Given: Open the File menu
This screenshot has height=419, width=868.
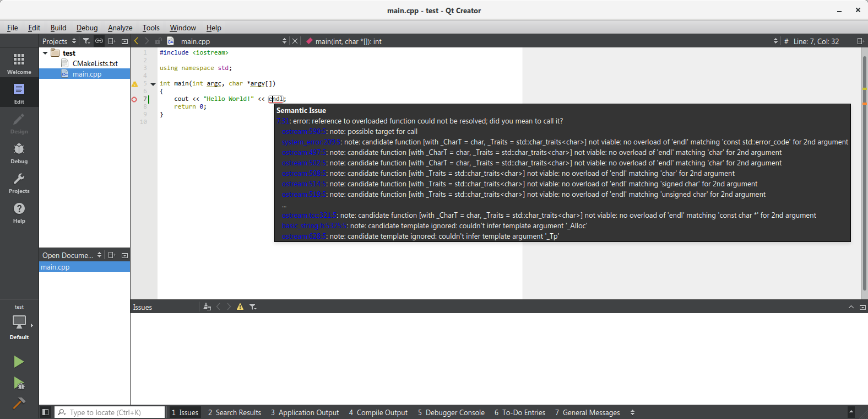Looking at the screenshot, I should (12, 28).
